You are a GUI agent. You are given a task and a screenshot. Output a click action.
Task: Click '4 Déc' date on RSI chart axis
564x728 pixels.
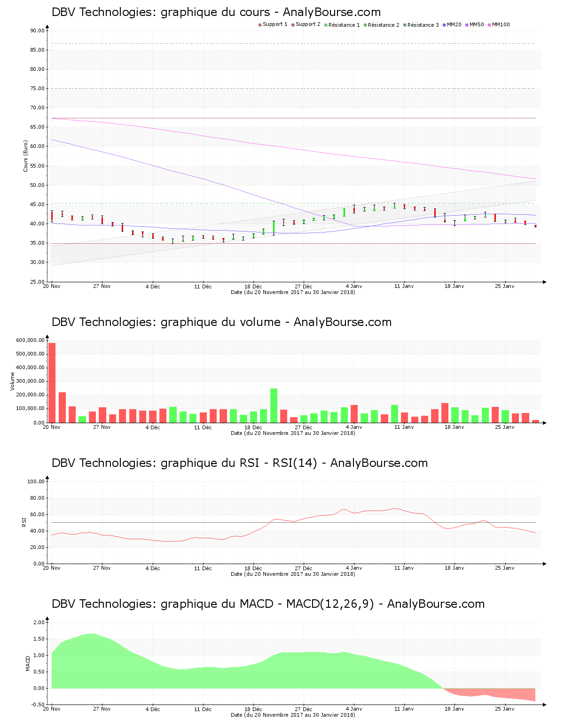(x=153, y=568)
